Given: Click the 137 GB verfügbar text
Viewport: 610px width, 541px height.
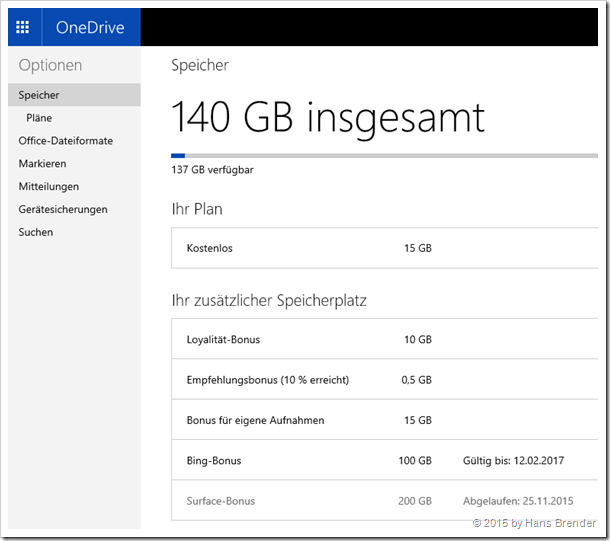Looking at the screenshot, I should [x=212, y=170].
